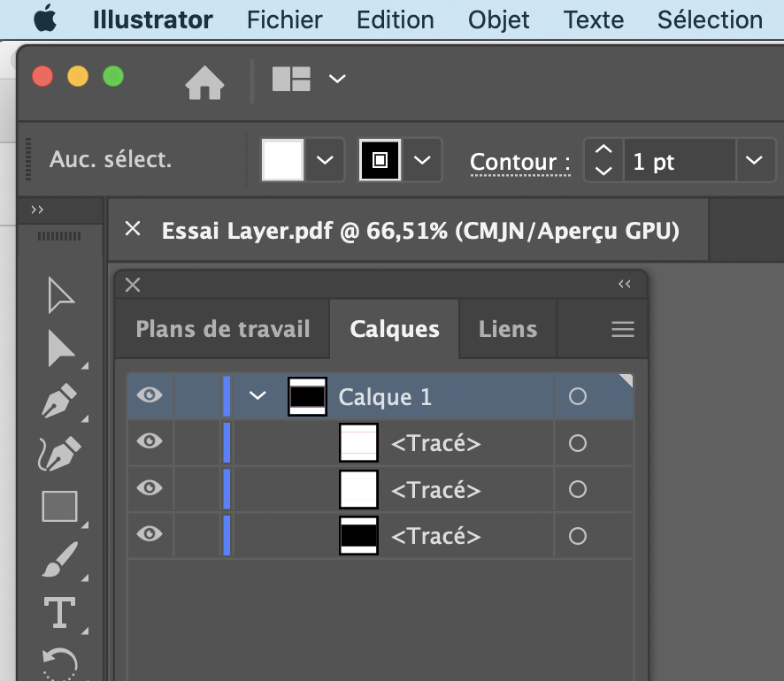
Task: Select the Type tool
Action: [x=60, y=612]
